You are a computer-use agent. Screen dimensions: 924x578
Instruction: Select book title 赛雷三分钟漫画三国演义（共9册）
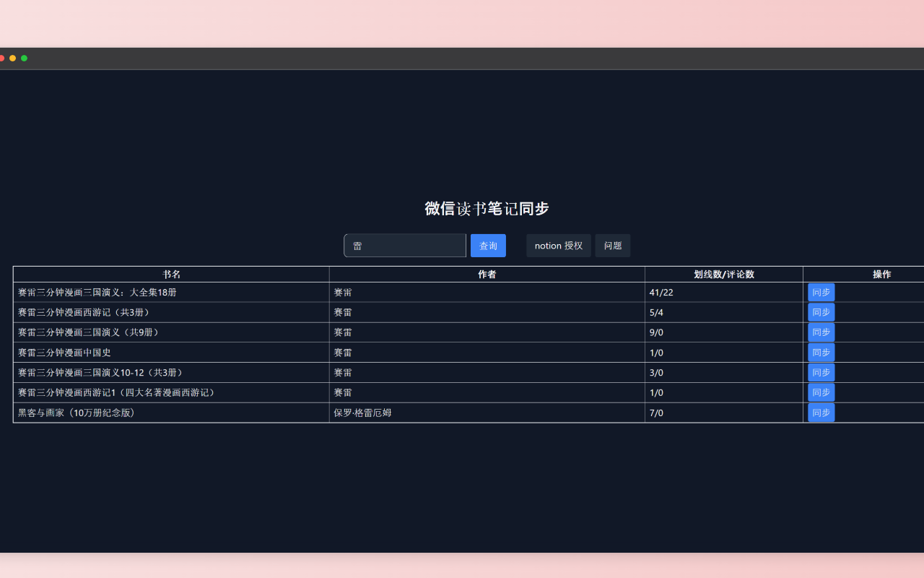click(89, 332)
